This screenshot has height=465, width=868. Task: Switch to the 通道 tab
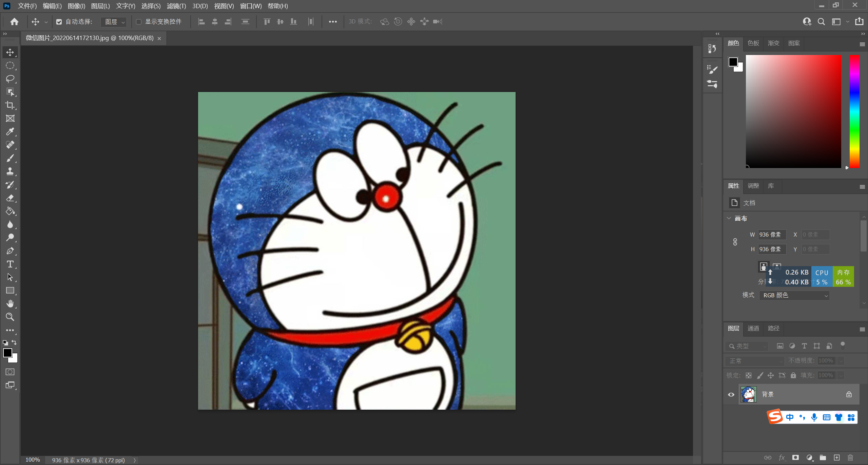coord(753,328)
